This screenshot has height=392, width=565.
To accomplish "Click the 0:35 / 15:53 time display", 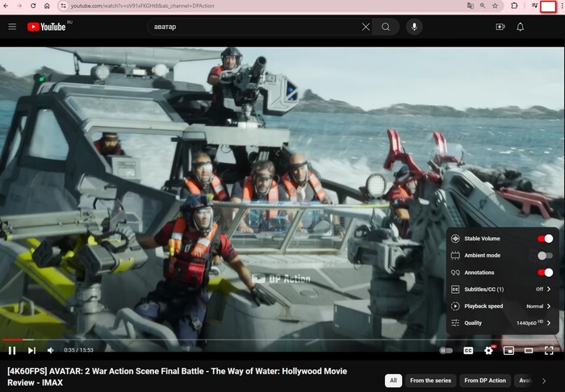I will click(x=78, y=350).
